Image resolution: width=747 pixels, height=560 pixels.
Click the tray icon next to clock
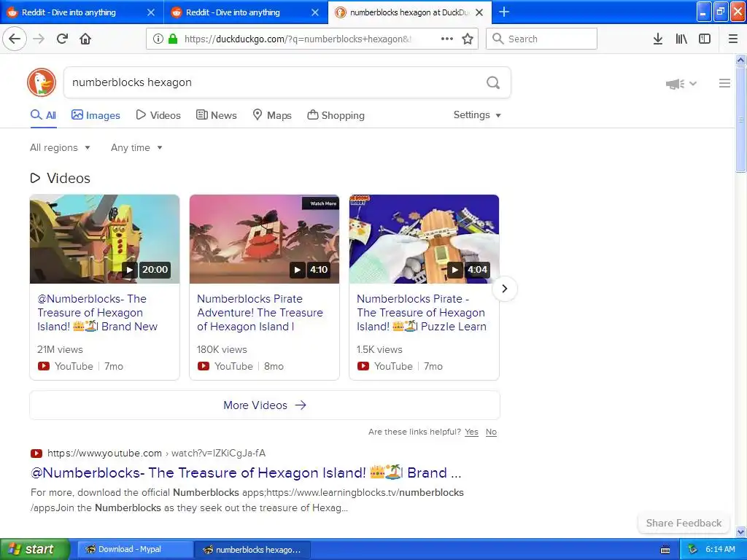693,550
